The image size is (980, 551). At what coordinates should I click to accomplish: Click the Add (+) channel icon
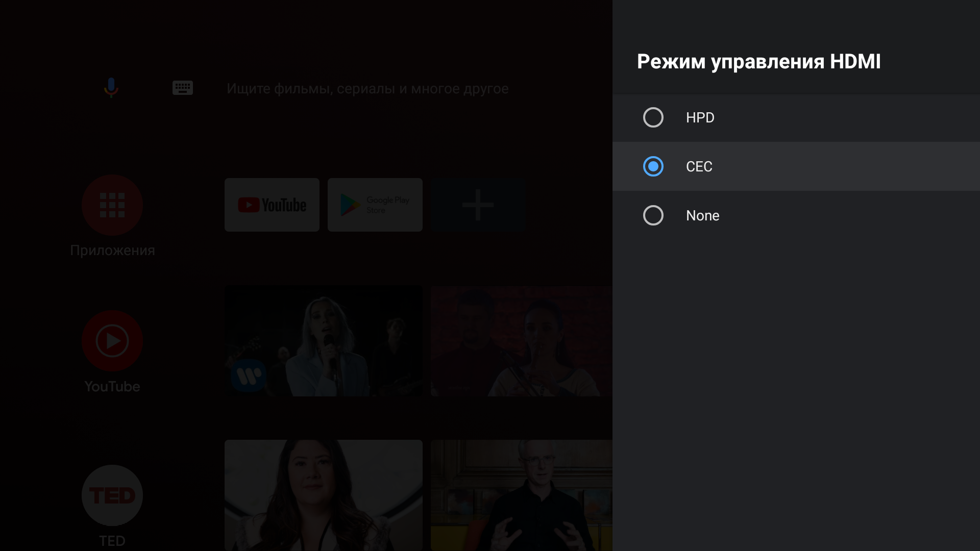click(x=479, y=205)
